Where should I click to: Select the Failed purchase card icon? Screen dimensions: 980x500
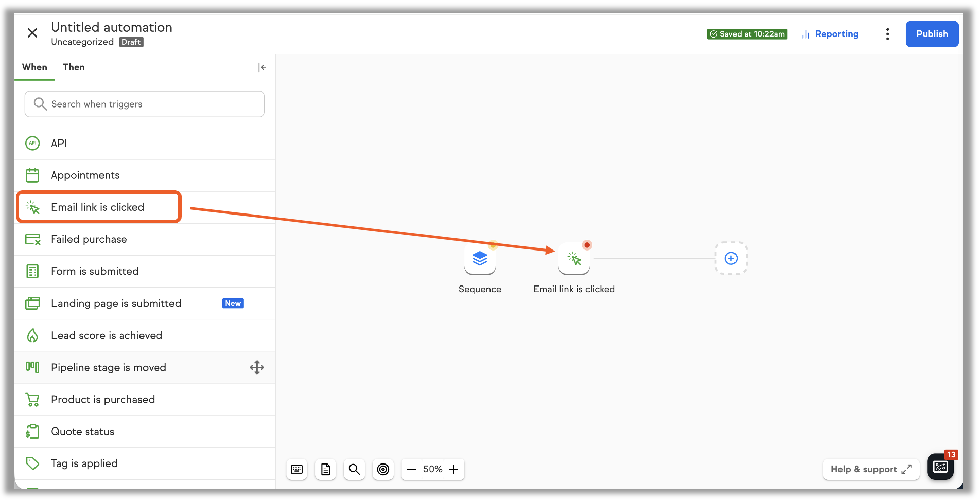32,239
